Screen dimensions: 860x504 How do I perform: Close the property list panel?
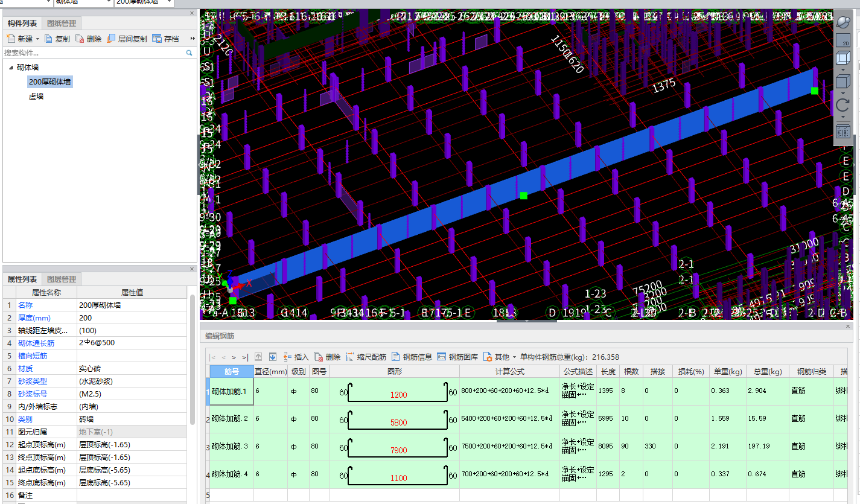(x=193, y=269)
